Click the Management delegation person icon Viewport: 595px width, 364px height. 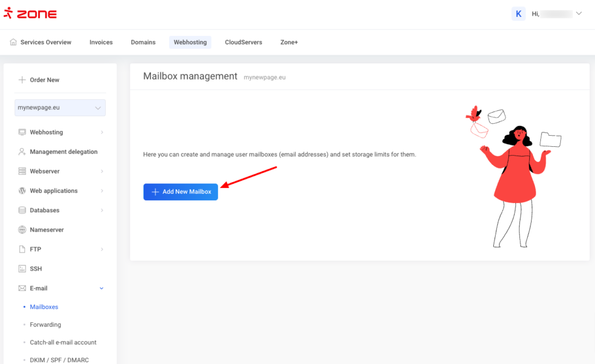(x=22, y=152)
